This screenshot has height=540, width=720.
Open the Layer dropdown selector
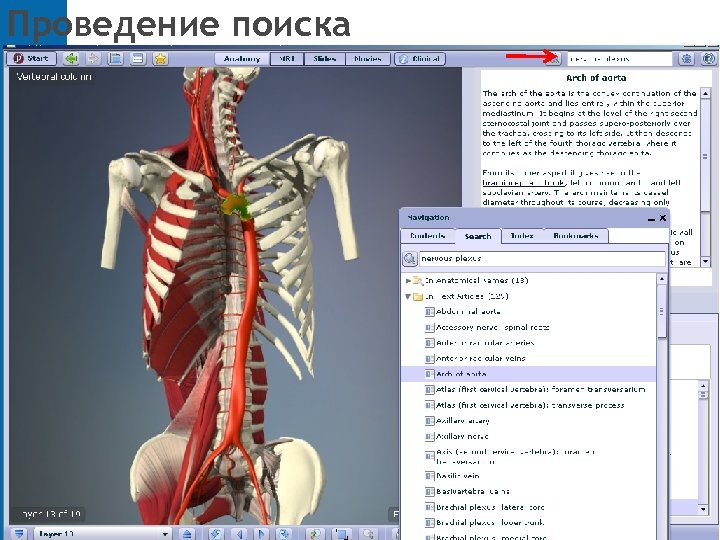tap(102, 534)
